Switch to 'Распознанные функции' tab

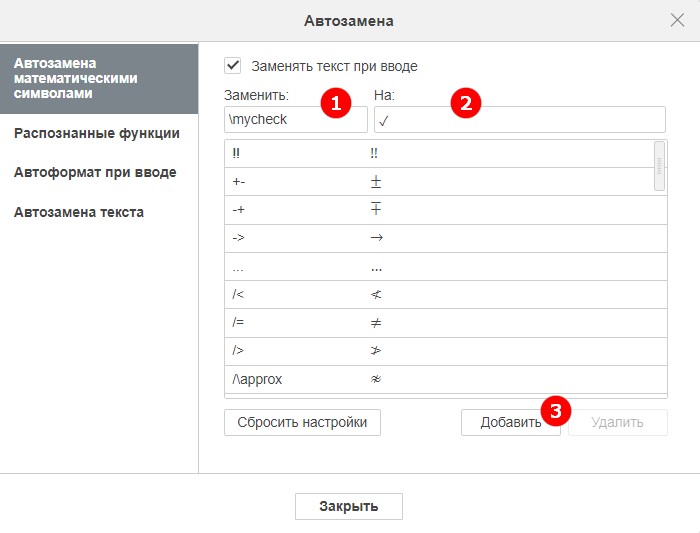[97, 133]
